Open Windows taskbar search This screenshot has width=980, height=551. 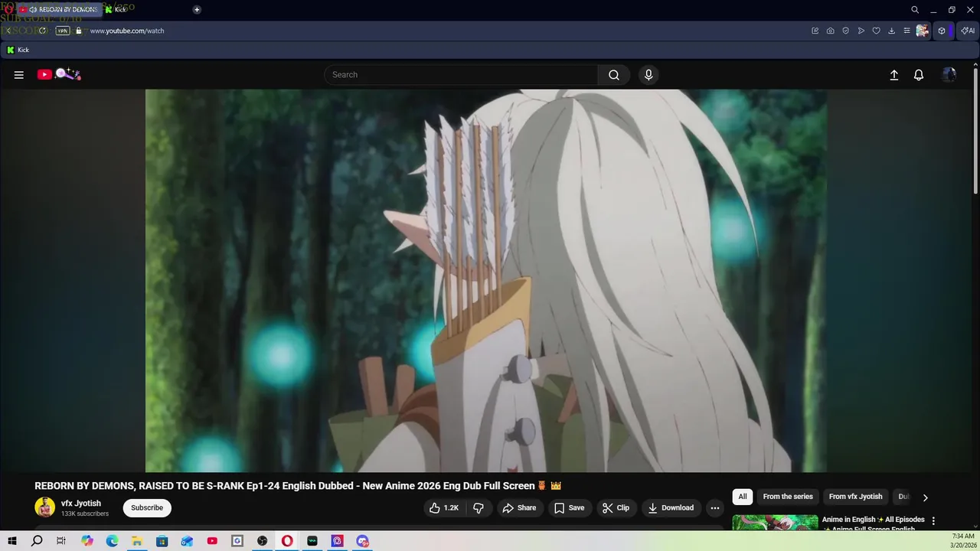point(37,541)
